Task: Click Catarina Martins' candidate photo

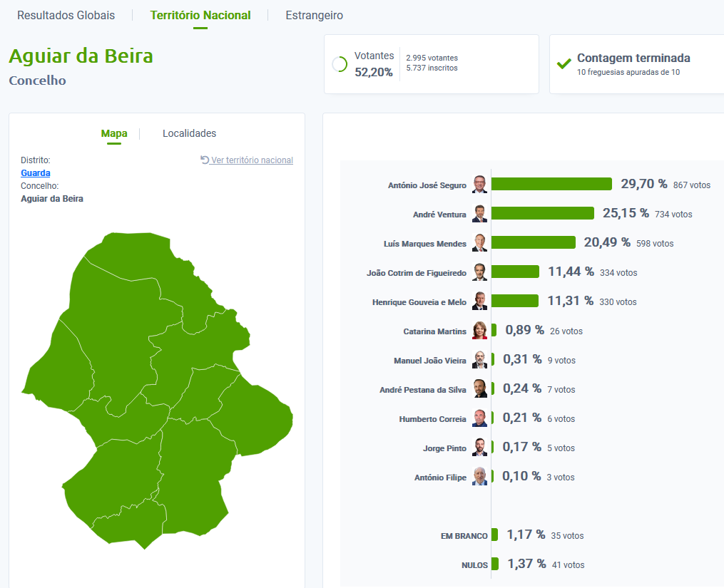Action: [x=480, y=331]
